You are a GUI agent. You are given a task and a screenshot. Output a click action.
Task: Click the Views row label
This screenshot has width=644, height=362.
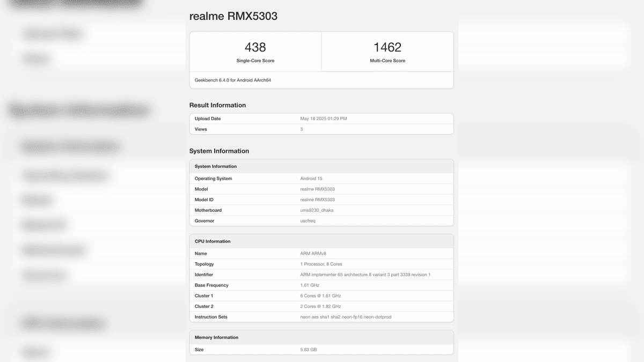pyautogui.click(x=201, y=129)
